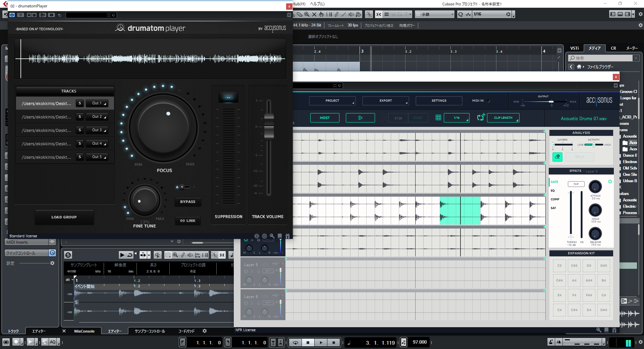Image resolution: width=644 pixels, height=349 pixels.
Task: Click the TRACK VOLUME fader handle
Action: [x=269, y=127]
